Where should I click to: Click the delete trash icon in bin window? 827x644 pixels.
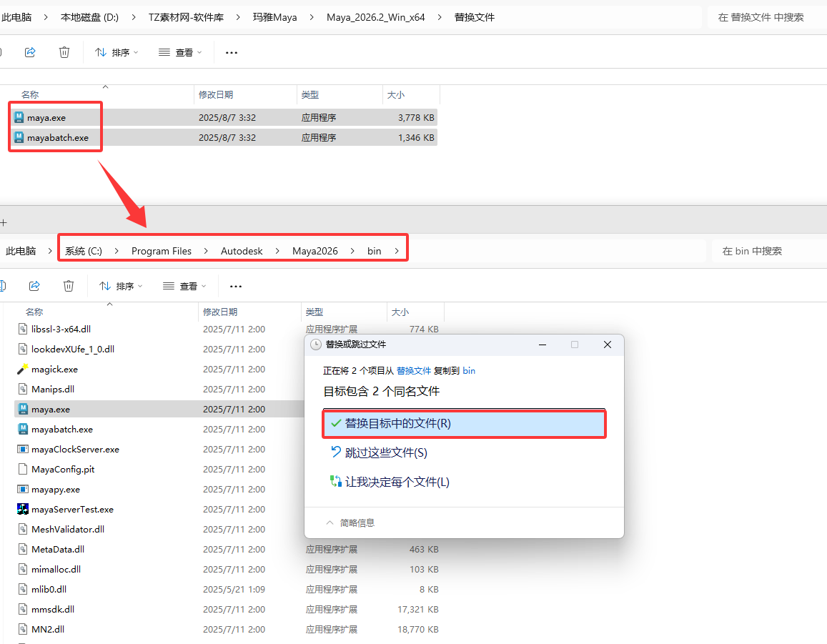coord(68,286)
